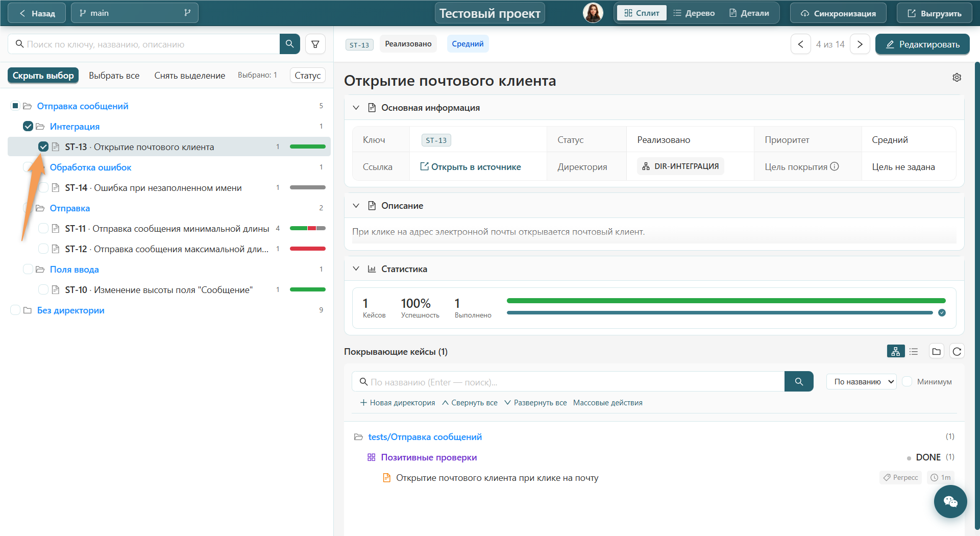Open the chat support bubble
This screenshot has height=536, width=980.
pos(950,502)
